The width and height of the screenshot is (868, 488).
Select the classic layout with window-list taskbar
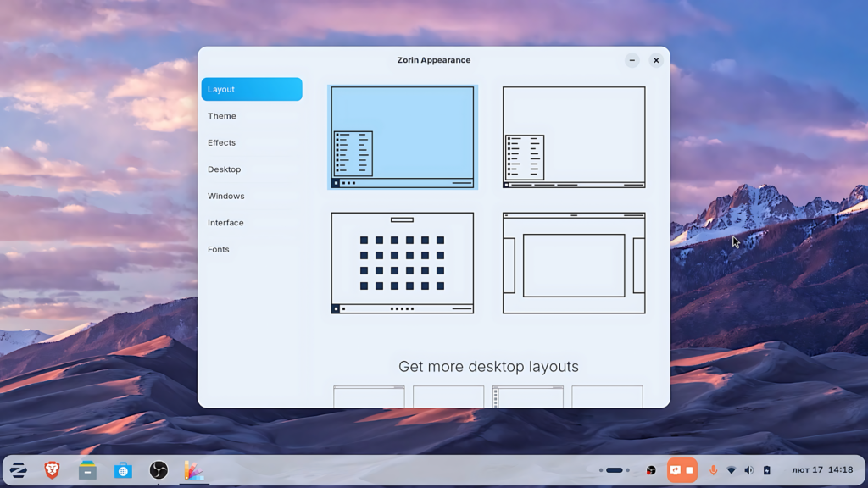[x=574, y=137]
